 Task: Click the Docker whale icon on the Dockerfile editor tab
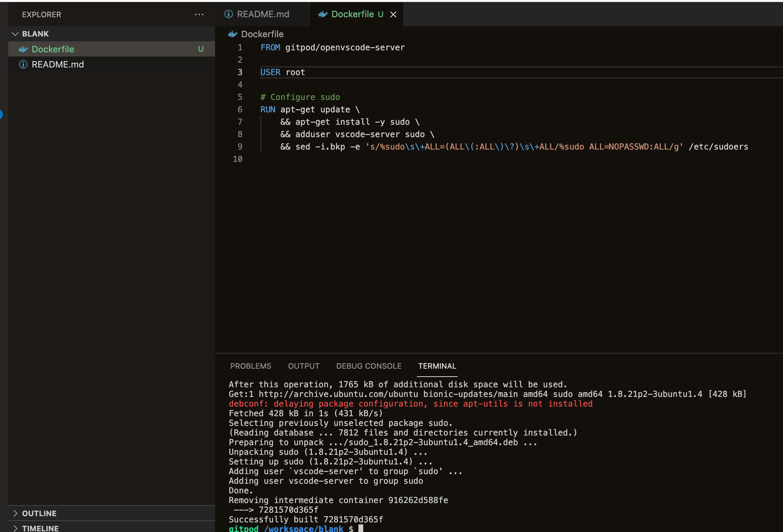[323, 14]
